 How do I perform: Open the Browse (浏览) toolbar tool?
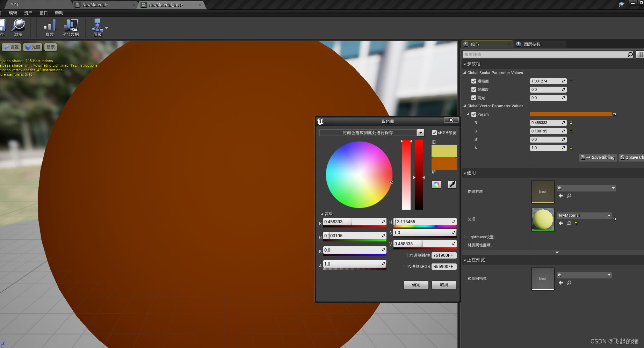click(18, 28)
